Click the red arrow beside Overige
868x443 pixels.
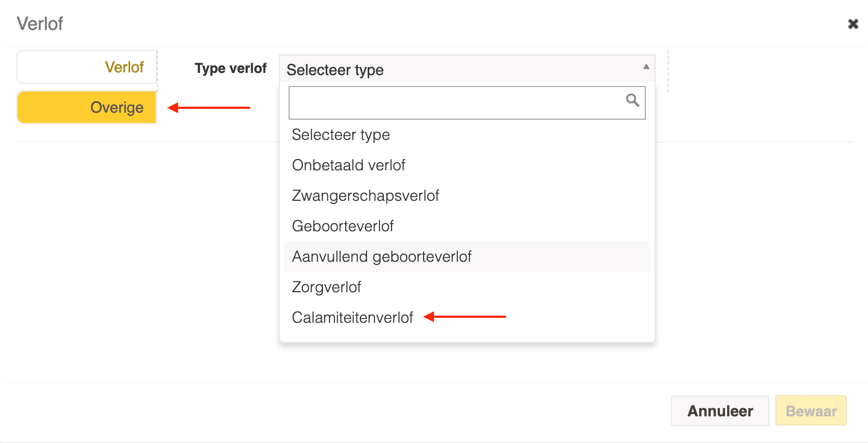coord(209,108)
